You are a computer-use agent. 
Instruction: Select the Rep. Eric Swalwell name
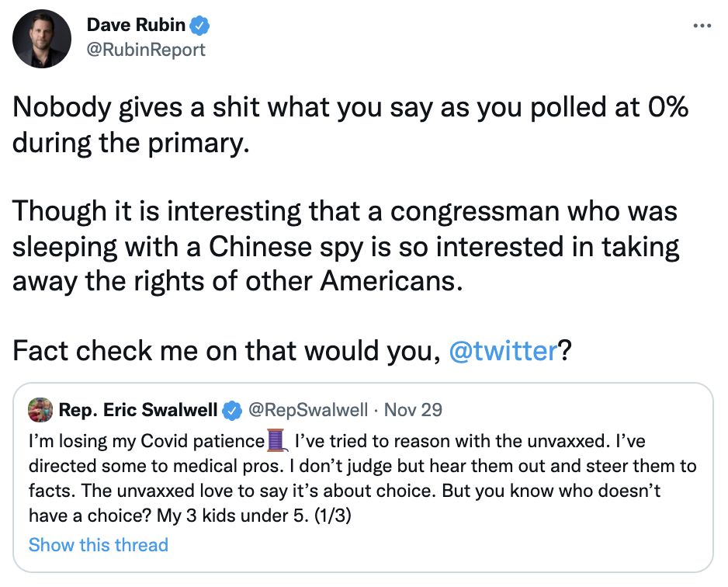138,409
